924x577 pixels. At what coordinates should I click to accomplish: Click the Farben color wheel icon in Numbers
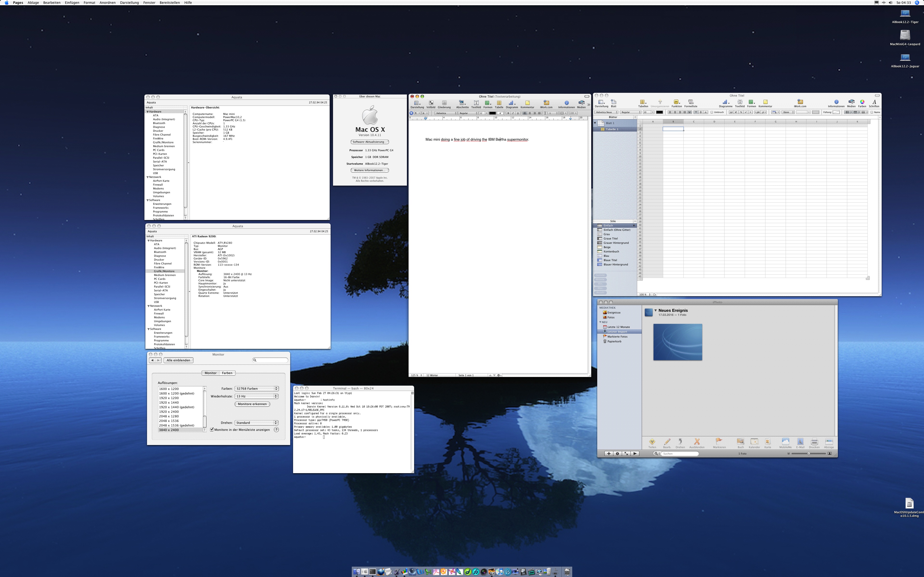[862, 102]
